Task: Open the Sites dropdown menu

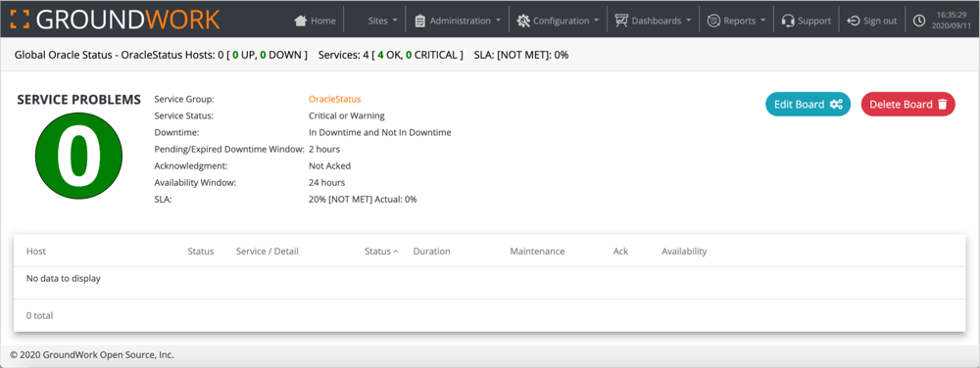Action: pos(382,21)
